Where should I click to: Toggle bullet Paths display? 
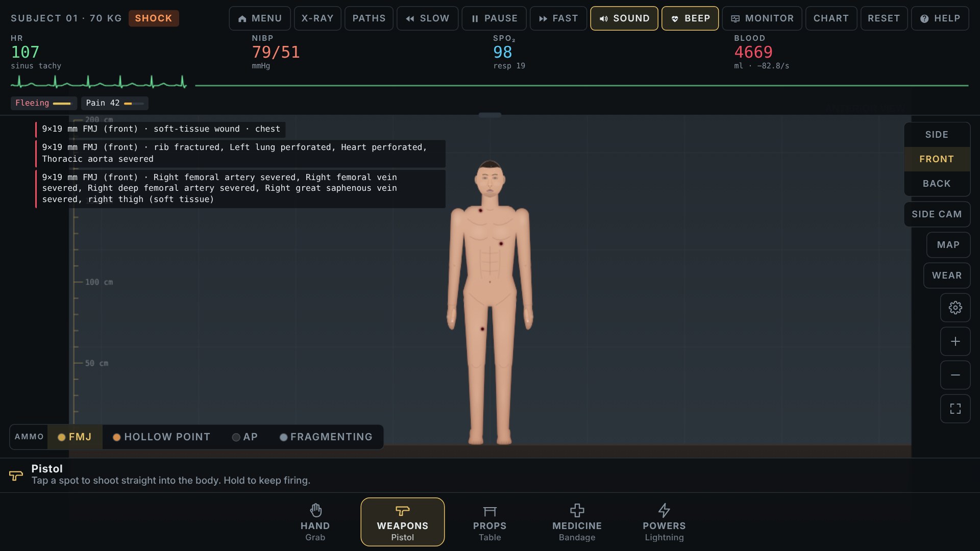click(369, 18)
